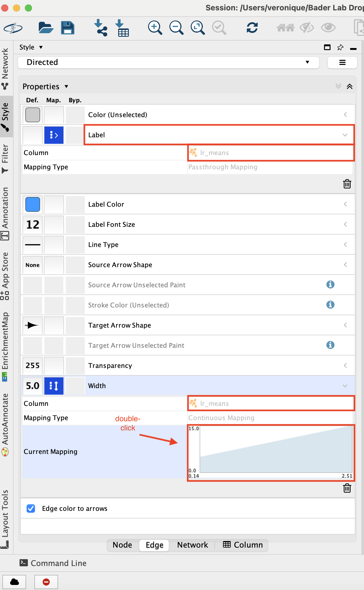Switch to the Node tab

click(122, 545)
